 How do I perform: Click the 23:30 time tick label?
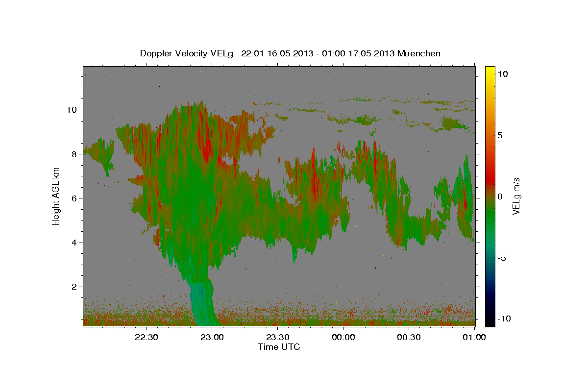277,337
